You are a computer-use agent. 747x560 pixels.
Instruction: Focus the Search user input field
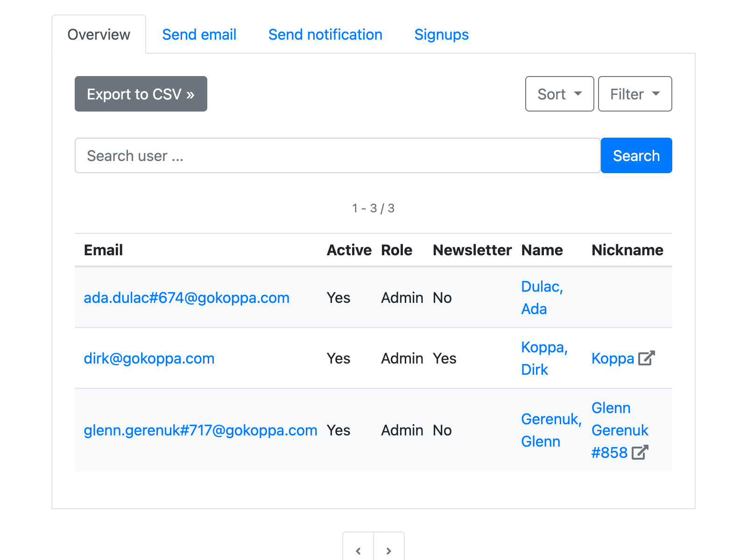[x=337, y=155]
